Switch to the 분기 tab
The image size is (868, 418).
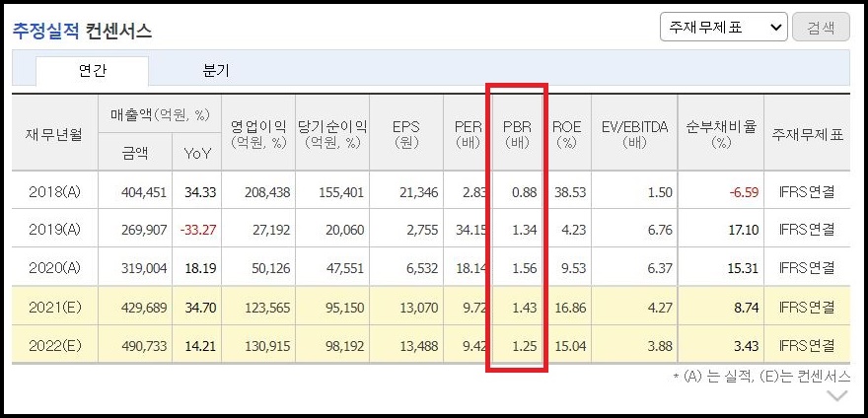click(216, 71)
